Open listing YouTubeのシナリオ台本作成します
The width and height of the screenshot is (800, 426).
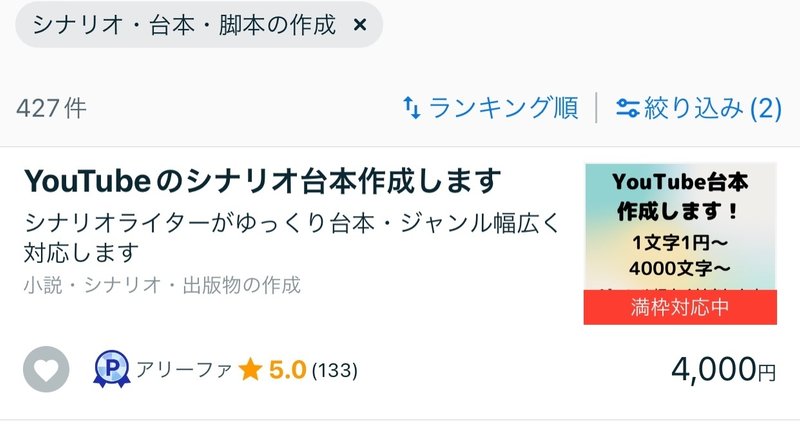(x=262, y=181)
